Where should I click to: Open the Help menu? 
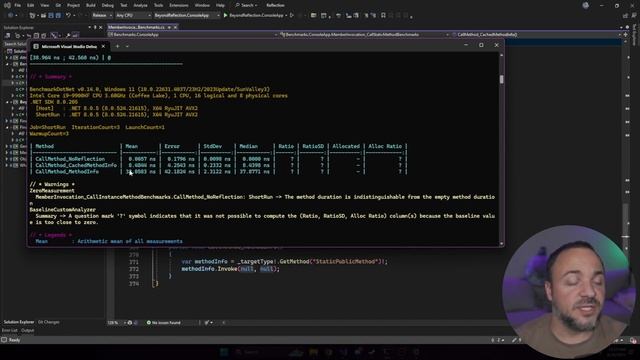pos(220,5)
